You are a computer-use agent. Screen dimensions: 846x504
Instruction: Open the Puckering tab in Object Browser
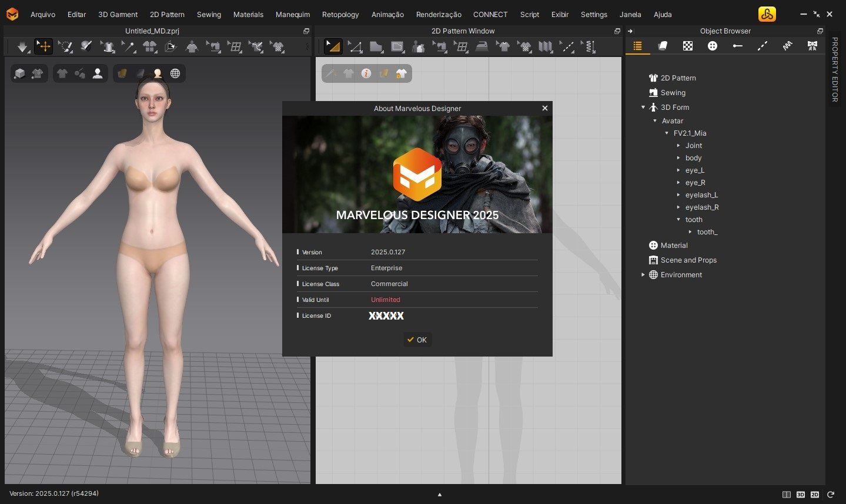click(x=787, y=46)
